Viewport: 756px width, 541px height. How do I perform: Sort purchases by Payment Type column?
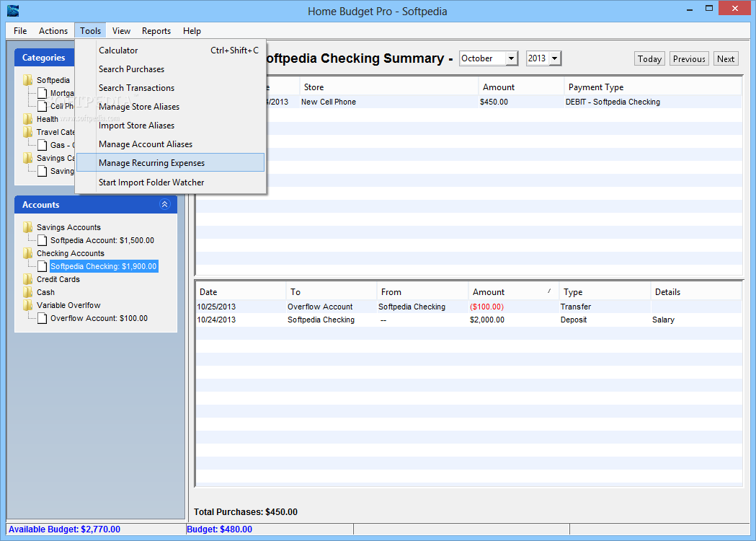(x=652, y=87)
